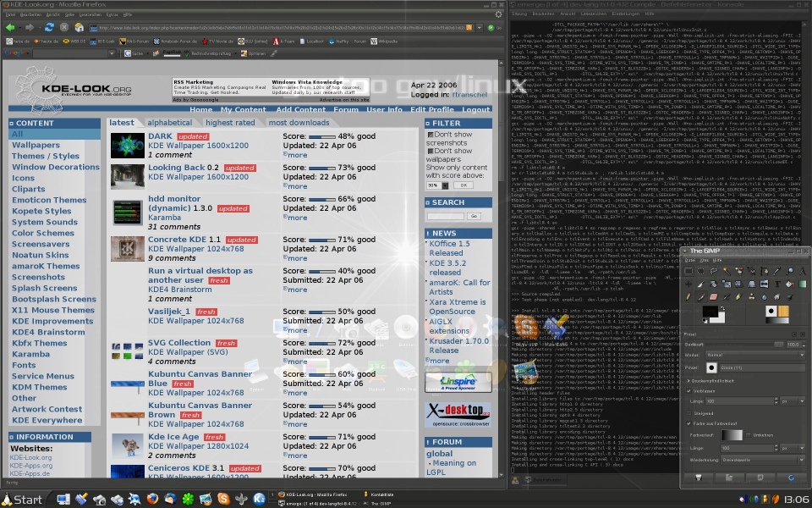Select the Color Picker tool in GIMP

point(777,271)
